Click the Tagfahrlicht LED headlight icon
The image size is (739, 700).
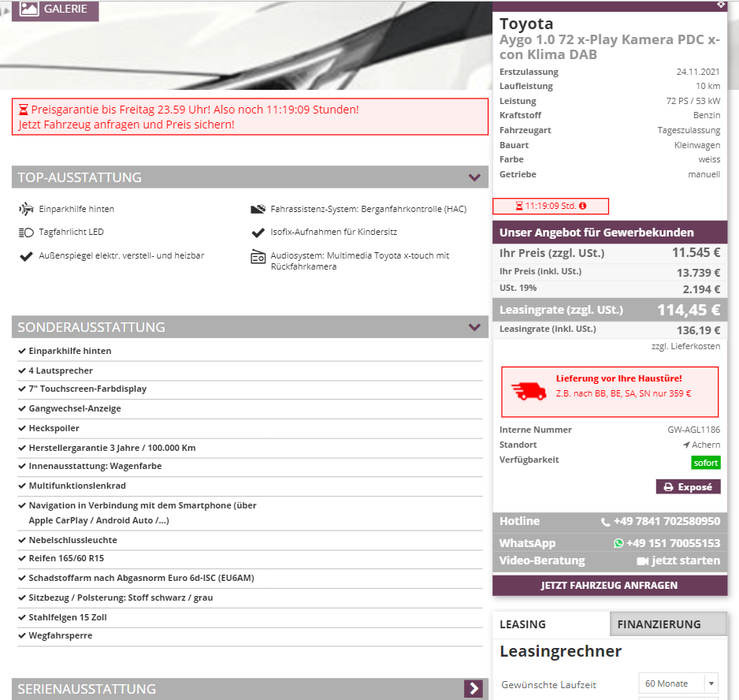coord(27,232)
